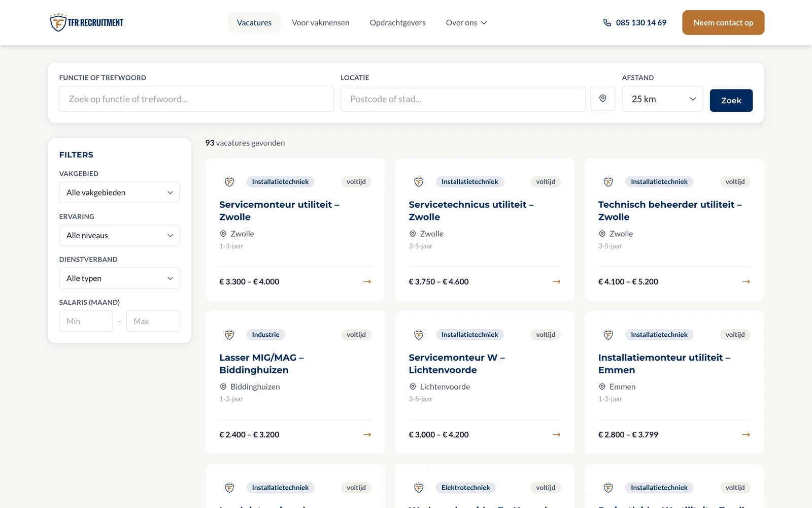Click the salary € 4.100 – € 5.200

tap(628, 281)
